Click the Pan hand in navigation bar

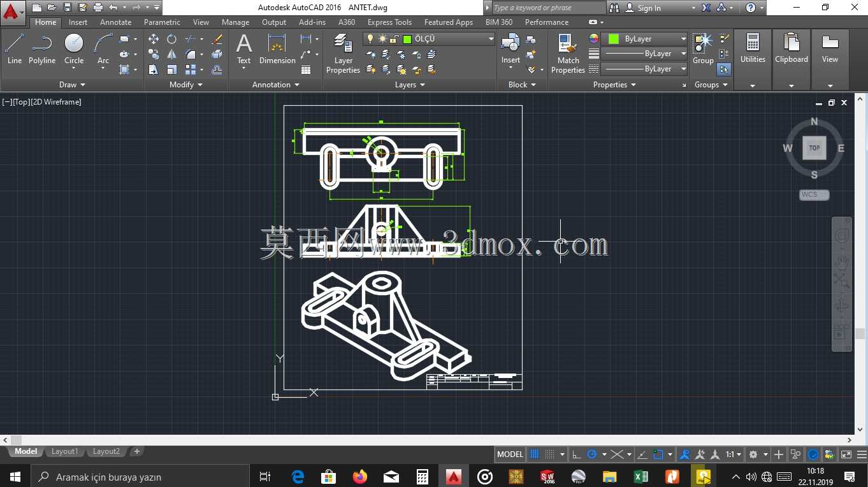pyautogui.click(x=842, y=261)
